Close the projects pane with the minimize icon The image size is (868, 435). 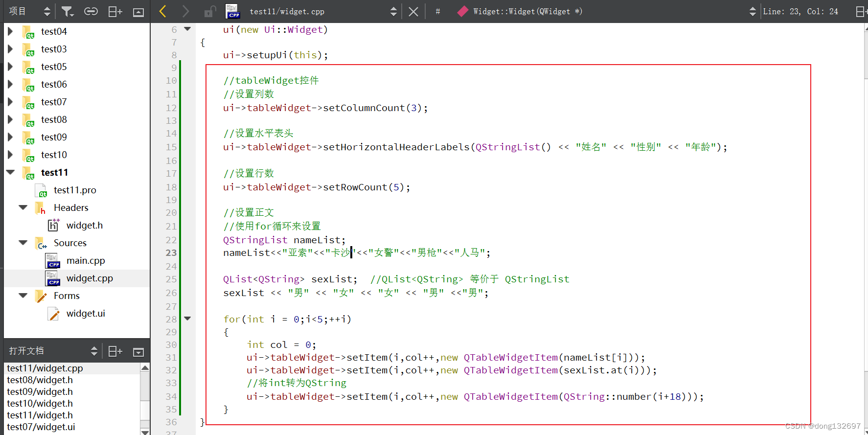138,12
